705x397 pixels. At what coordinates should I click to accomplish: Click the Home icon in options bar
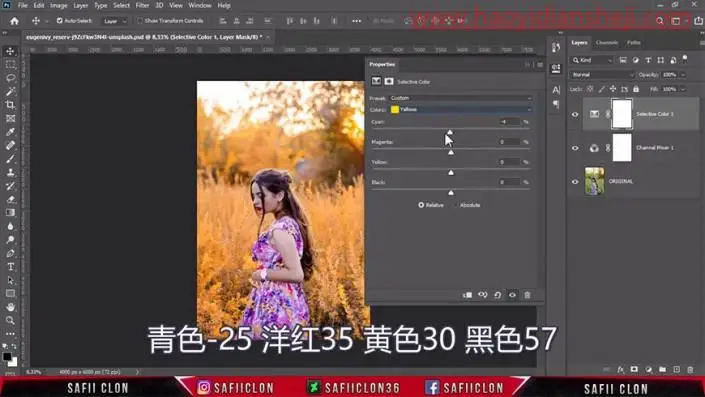pyautogui.click(x=14, y=21)
